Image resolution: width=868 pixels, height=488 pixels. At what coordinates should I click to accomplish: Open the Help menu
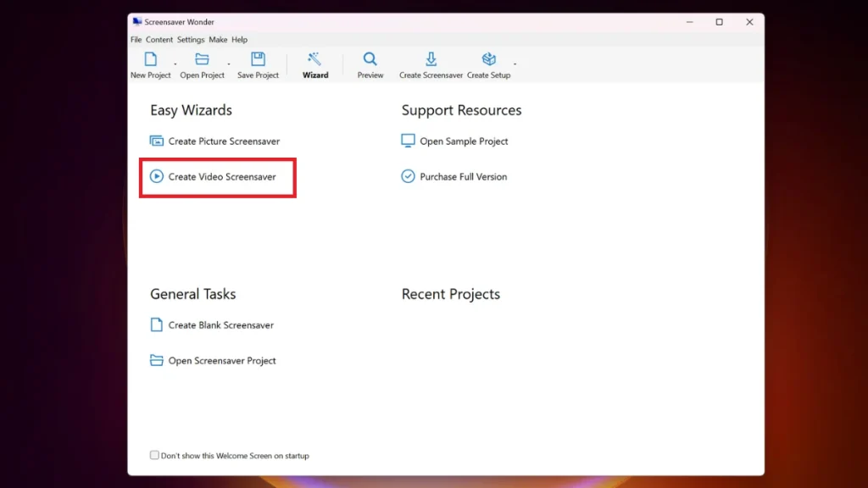(240, 40)
